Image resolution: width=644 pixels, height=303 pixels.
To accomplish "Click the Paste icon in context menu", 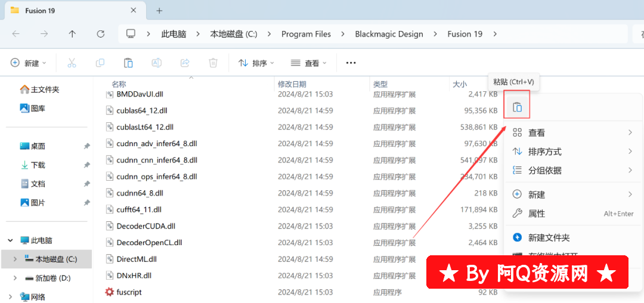I will (518, 107).
